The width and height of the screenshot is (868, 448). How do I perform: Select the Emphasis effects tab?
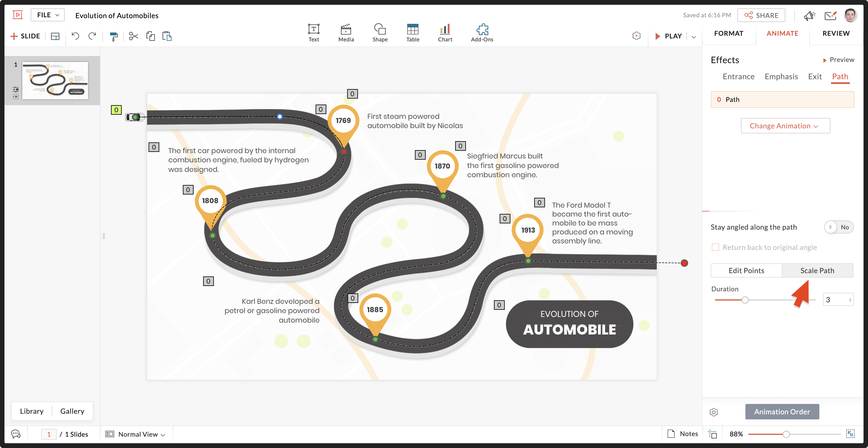coord(781,77)
